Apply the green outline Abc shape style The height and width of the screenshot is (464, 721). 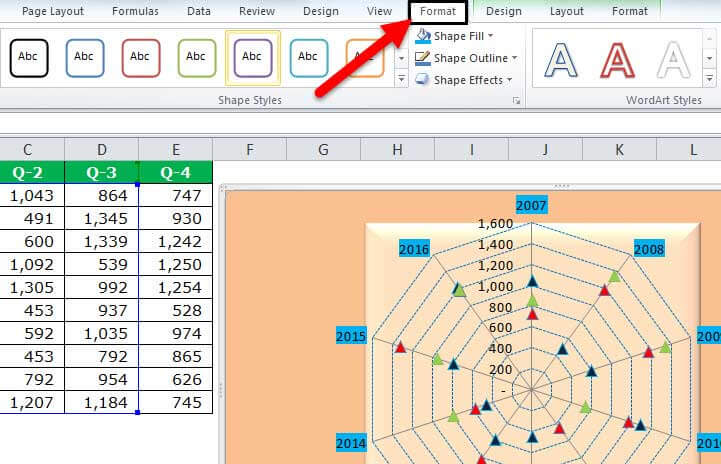[x=197, y=58]
